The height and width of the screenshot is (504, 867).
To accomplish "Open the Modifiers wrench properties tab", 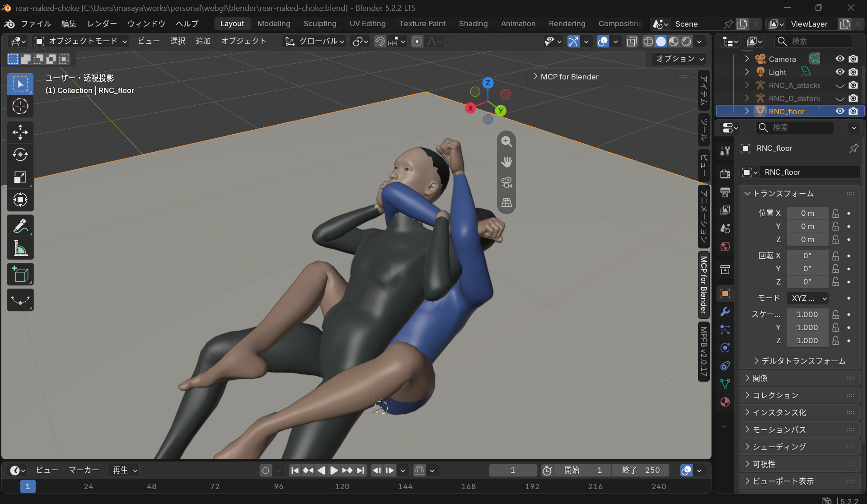I will tap(725, 312).
